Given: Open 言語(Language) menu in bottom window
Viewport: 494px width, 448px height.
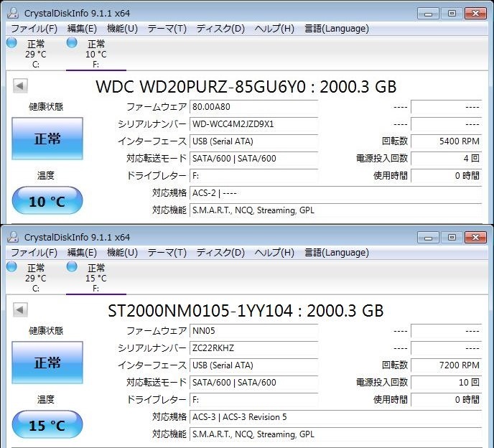Looking at the screenshot, I should (x=337, y=253).
